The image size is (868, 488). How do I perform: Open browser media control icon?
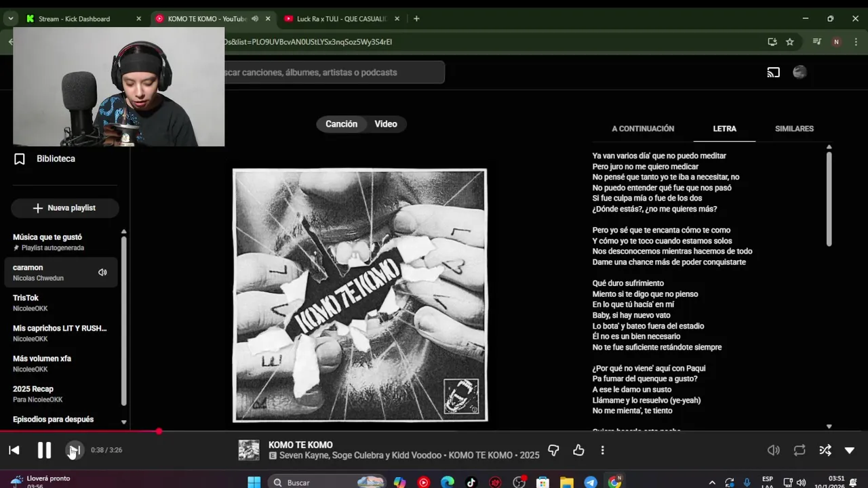coord(817,42)
